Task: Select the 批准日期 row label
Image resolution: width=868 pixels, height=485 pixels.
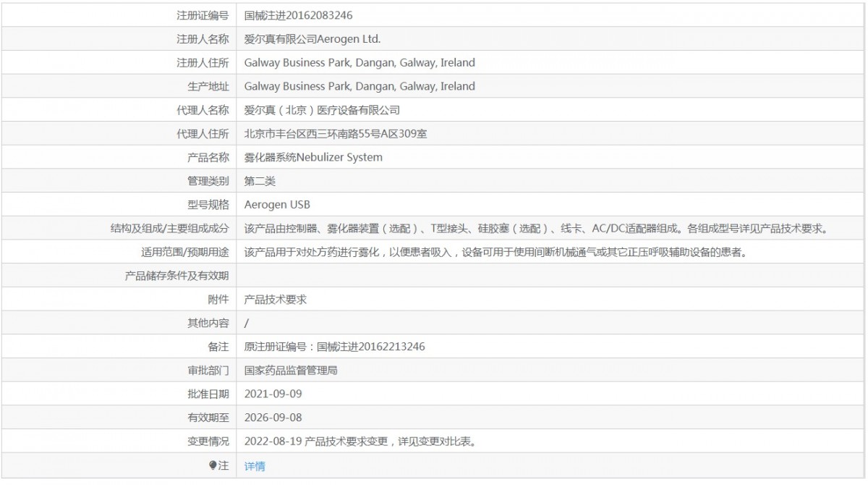Action: [x=208, y=395]
